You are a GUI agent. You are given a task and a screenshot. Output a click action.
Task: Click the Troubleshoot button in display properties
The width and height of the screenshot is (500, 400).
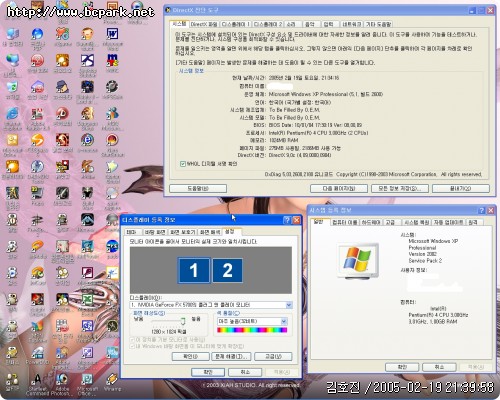[231, 357]
